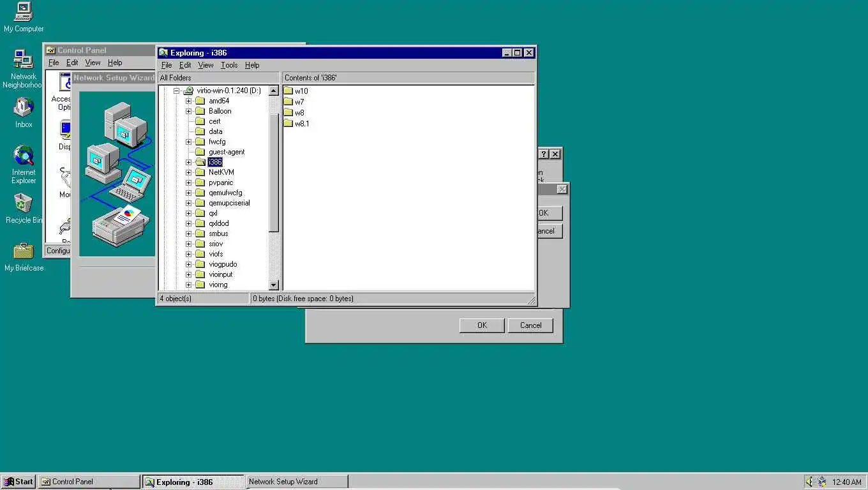
Task: Switch to Control Panel taskbar button
Action: tap(89, 482)
